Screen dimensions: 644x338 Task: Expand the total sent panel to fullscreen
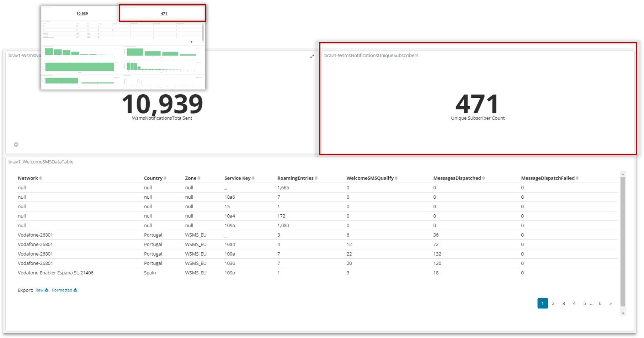pos(312,57)
